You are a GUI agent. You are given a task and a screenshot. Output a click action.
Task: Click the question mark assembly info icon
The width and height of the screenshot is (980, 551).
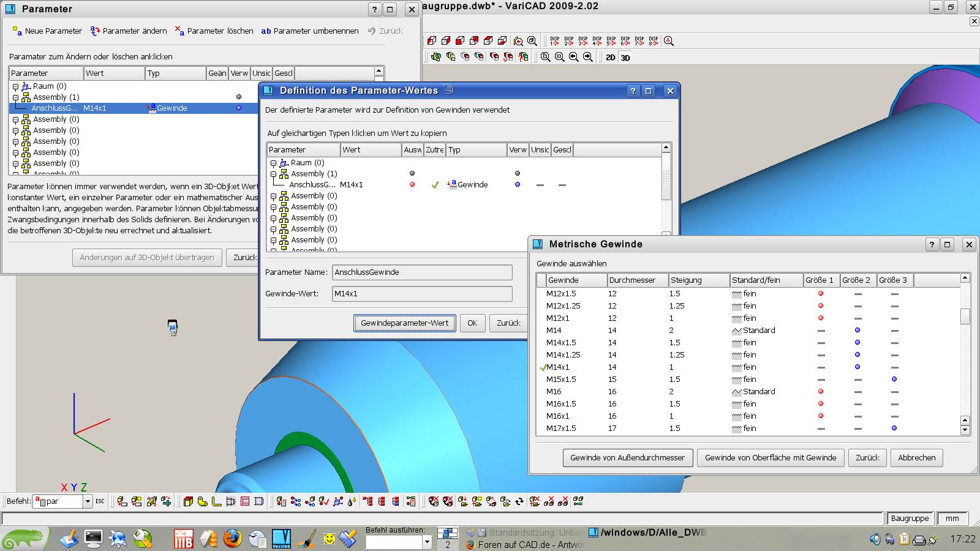coord(523,57)
